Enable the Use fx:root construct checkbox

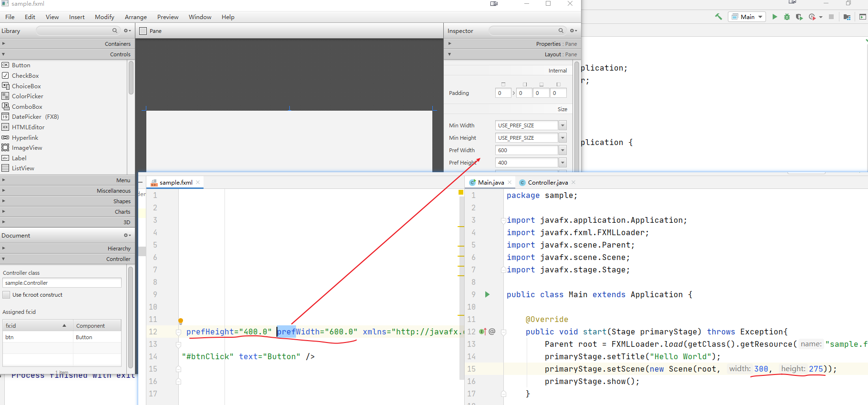point(6,295)
